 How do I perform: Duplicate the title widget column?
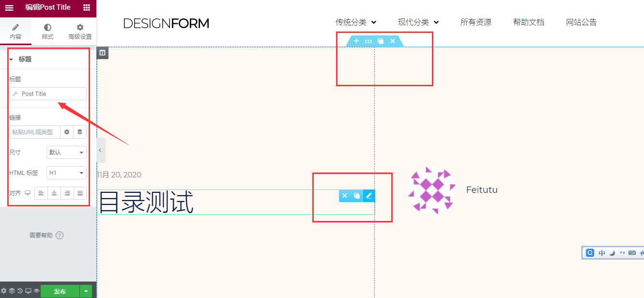pos(357,196)
